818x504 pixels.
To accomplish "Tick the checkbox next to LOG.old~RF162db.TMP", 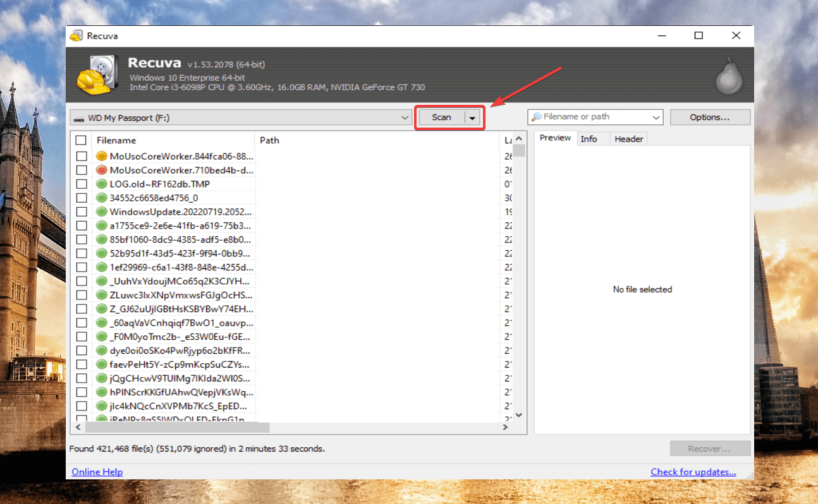I will coord(81,184).
